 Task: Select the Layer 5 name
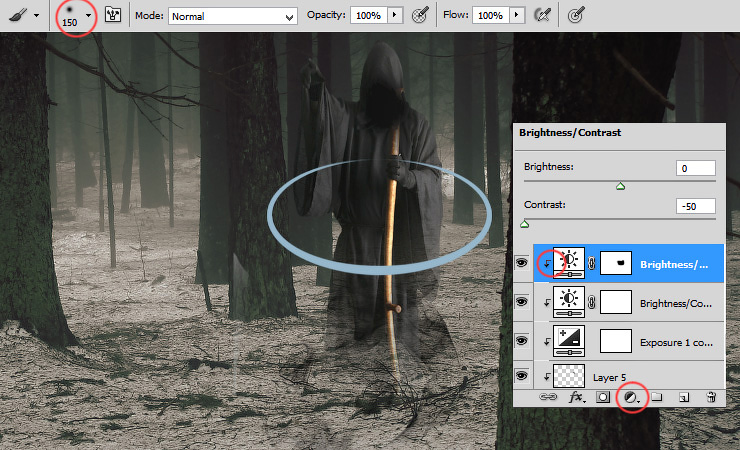click(609, 377)
